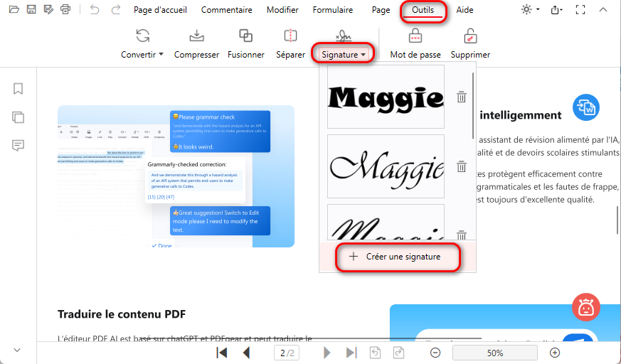The image size is (621, 364).
Task: Delete the second cursive Maggie signature
Action: click(462, 166)
